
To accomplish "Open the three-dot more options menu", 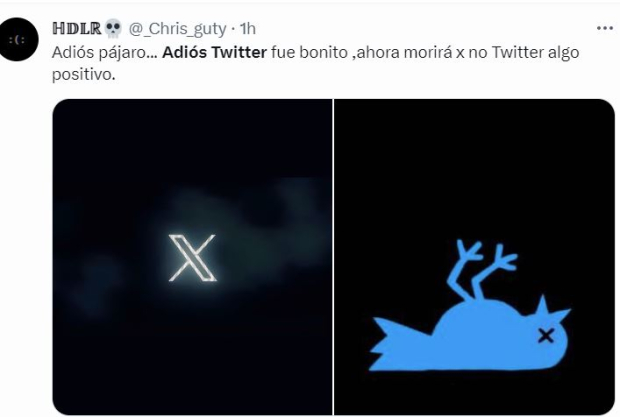I will tap(605, 28).
